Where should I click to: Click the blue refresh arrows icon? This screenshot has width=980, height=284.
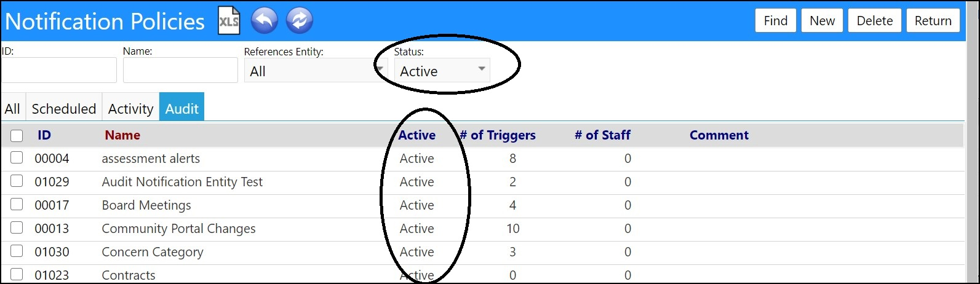[x=299, y=21]
